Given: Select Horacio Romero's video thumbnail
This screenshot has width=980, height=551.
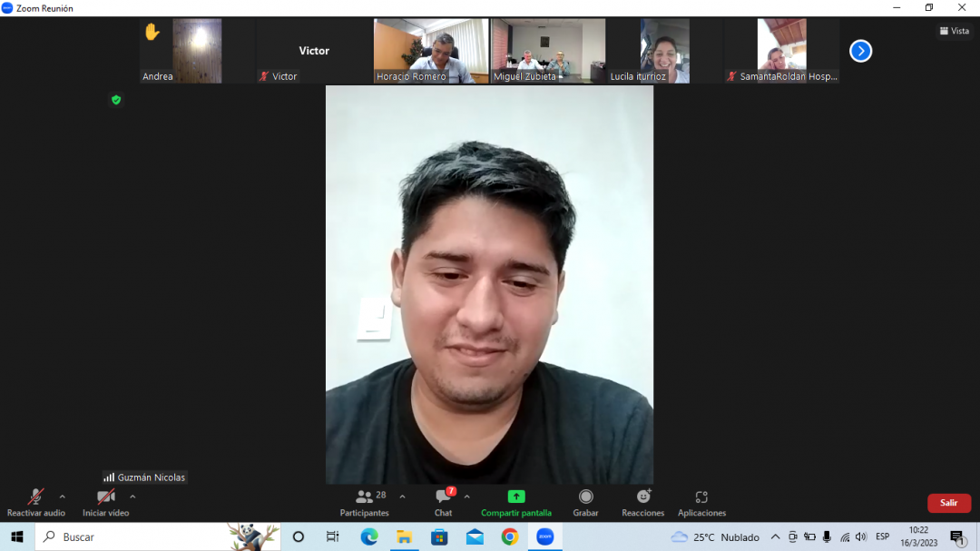Looking at the screenshot, I should (431, 51).
